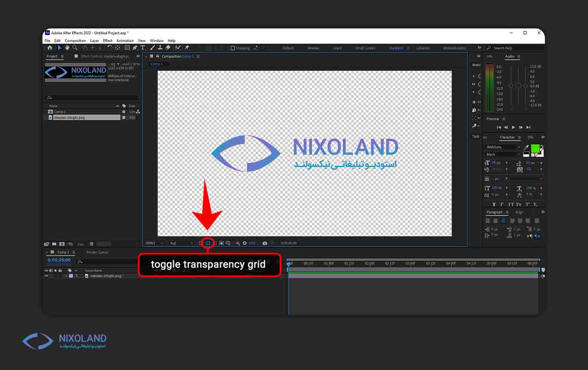This screenshot has width=588, height=370.
Task: Center align text in Paragraph panel
Action: (x=496, y=220)
